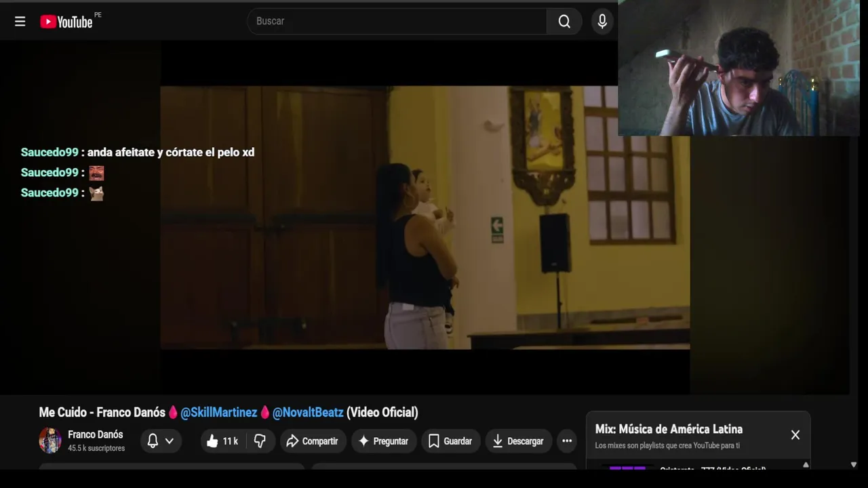Click the webcam overlay feed
The image size is (868, 488).
pyautogui.click(x=739, y=68)
